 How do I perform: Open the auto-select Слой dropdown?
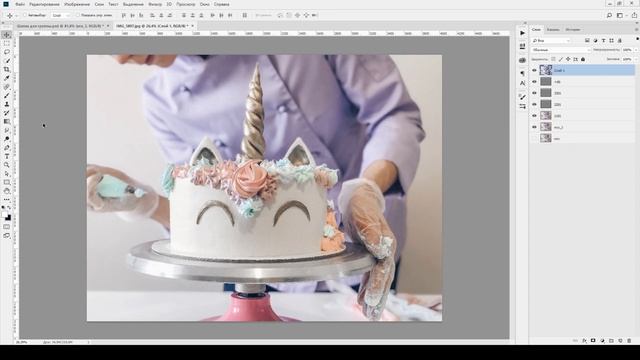[x=61, y=15]
